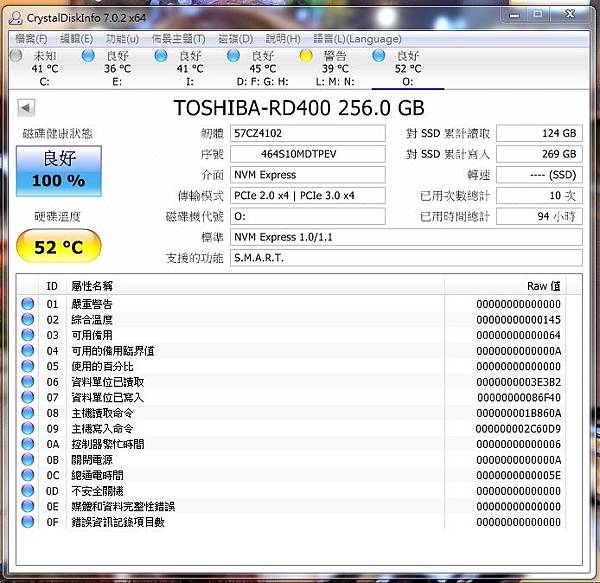Click status icon of attribute 0F row

[28, 522]
